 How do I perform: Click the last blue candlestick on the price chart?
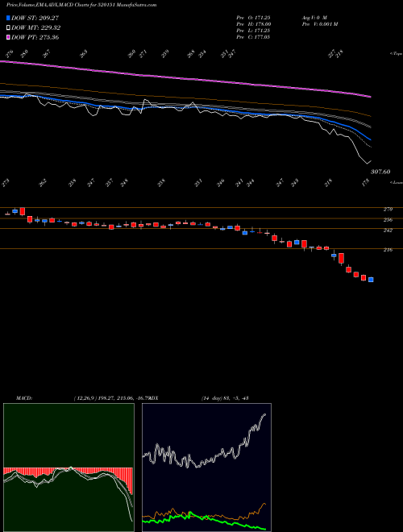point(371,280)
